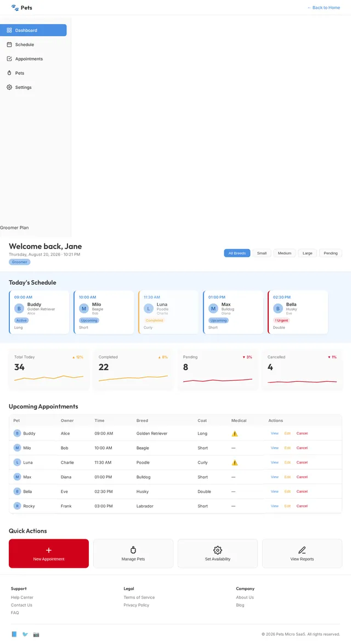Click the Appointments checkbox icon in sidebar
This screenshot has width=351, height=644.
click(9, 59)
